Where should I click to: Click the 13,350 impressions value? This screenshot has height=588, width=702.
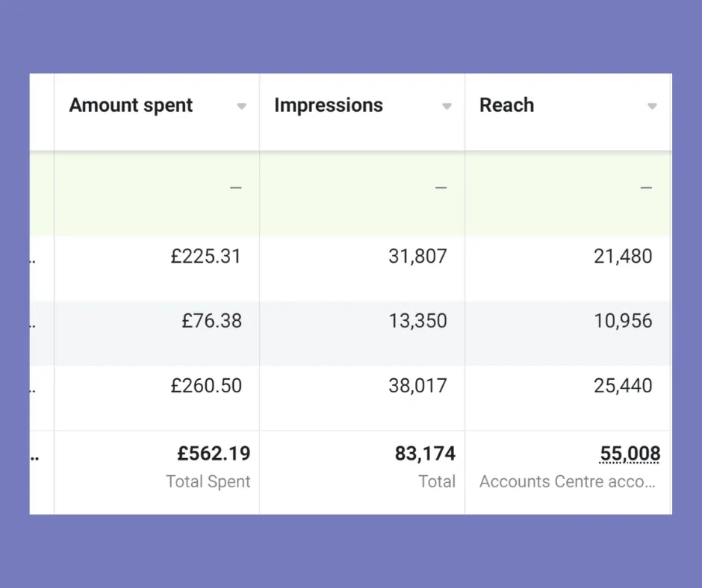(417, 321)
